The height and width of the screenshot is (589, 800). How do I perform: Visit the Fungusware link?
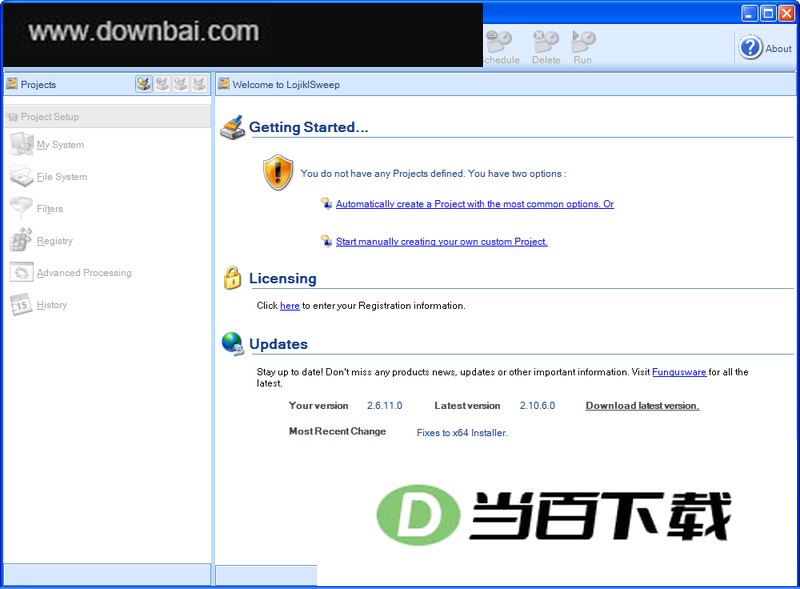[679, 372]
